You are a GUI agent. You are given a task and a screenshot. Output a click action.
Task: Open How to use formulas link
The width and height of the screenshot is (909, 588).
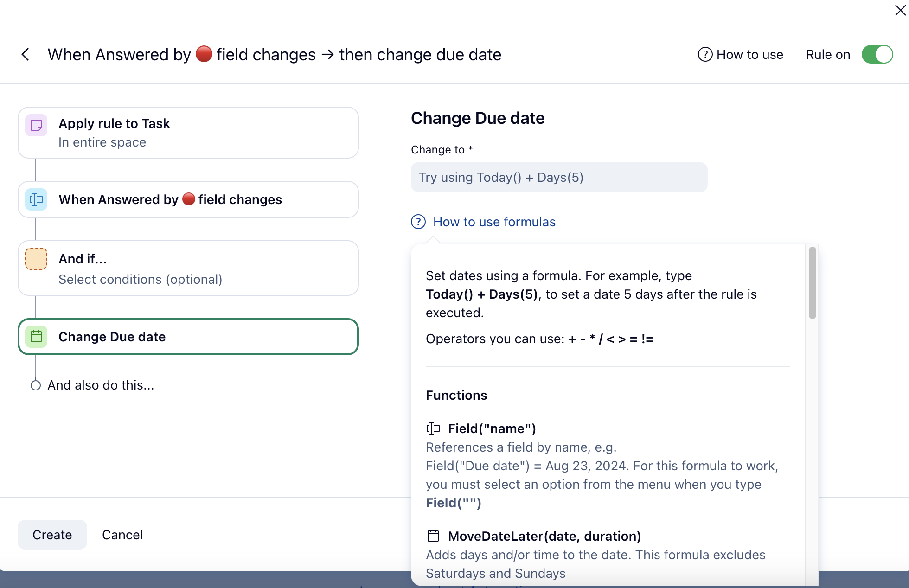click(494, 222)
